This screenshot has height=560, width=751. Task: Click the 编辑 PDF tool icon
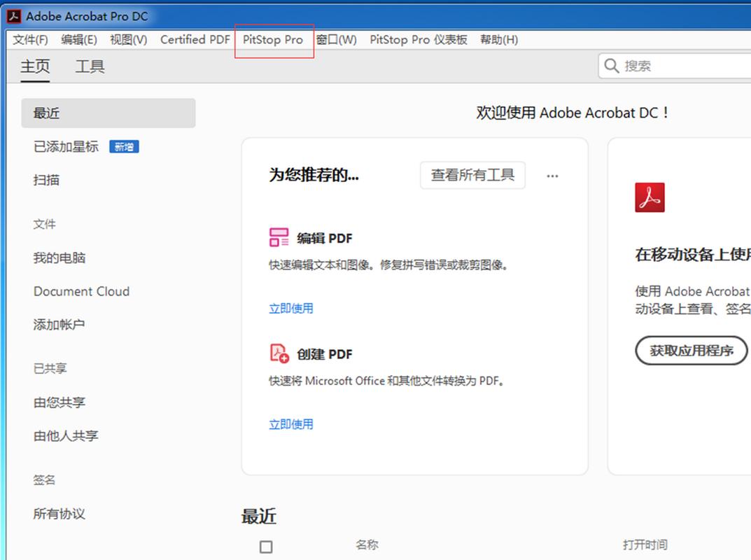(x=279, y=237)
